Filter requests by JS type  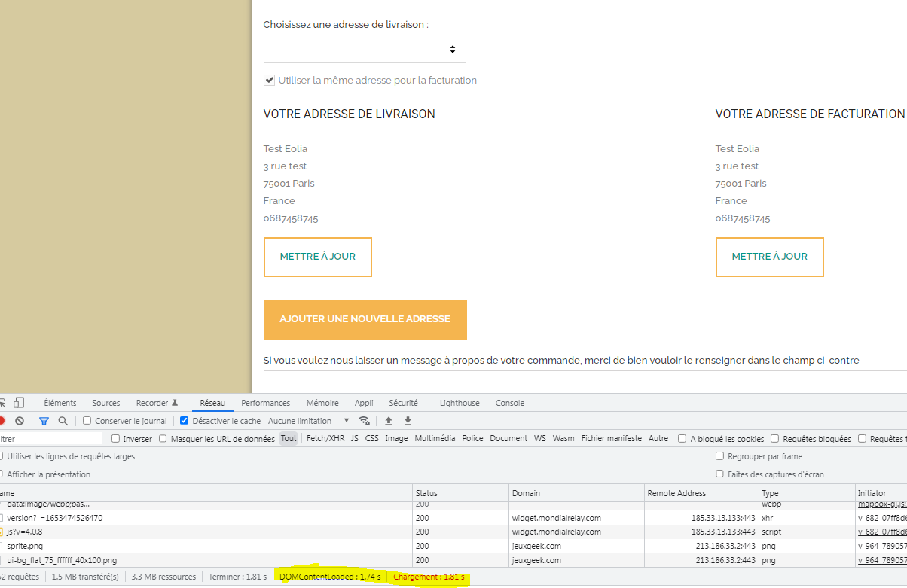[x=355, y=438]
